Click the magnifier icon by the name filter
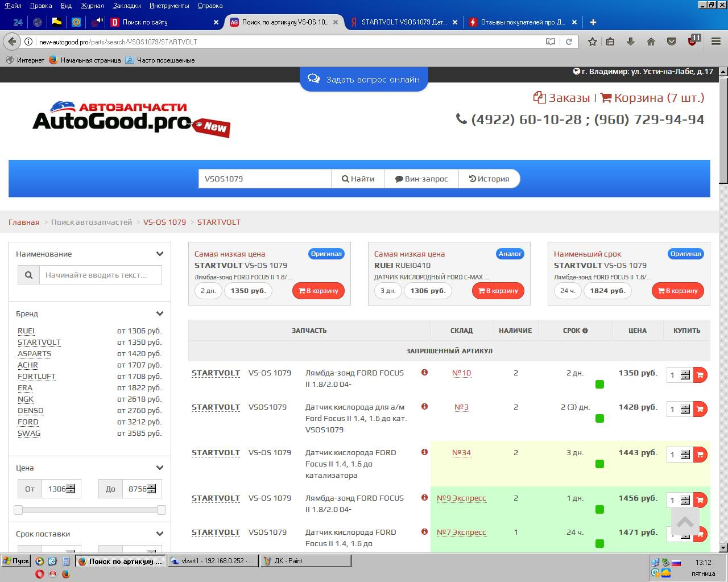This screenshot has width=728, height=582. 28,275
